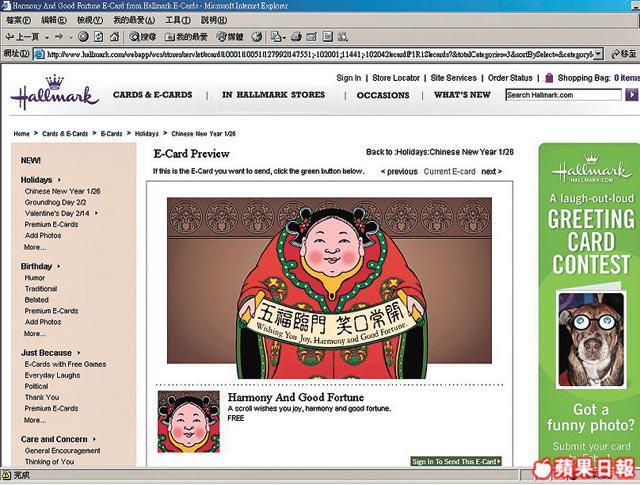Open the Help menu in menu bar

213,20
